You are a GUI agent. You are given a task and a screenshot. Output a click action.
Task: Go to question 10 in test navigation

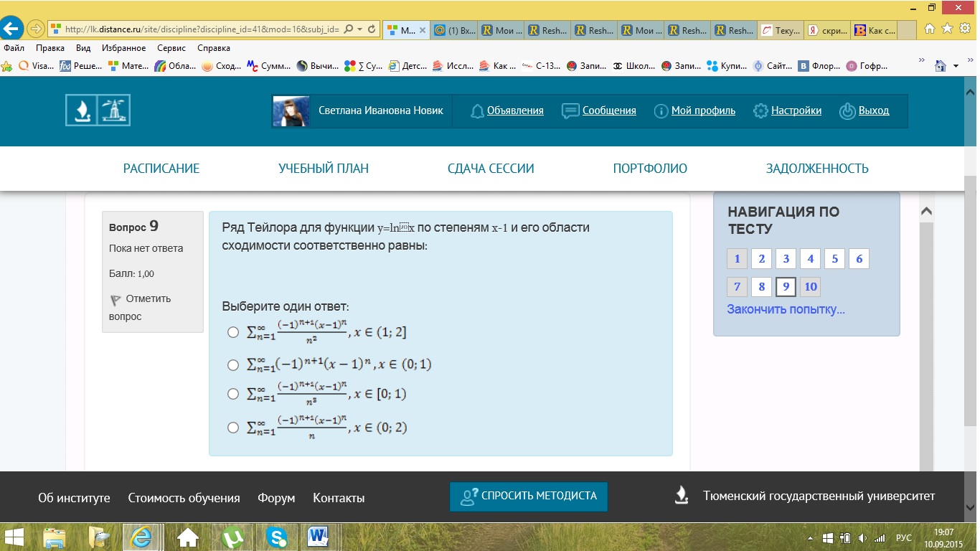coord(810,287)
